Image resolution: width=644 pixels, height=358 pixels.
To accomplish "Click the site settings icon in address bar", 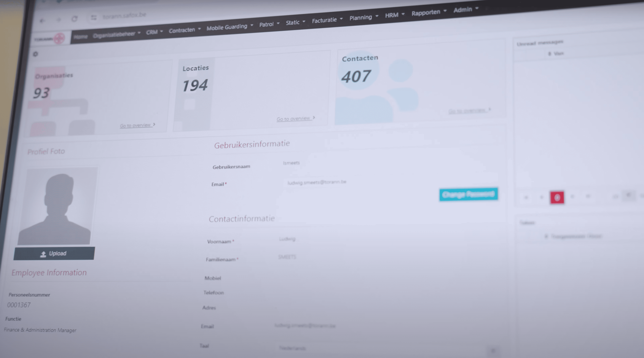I will point(94,17).
